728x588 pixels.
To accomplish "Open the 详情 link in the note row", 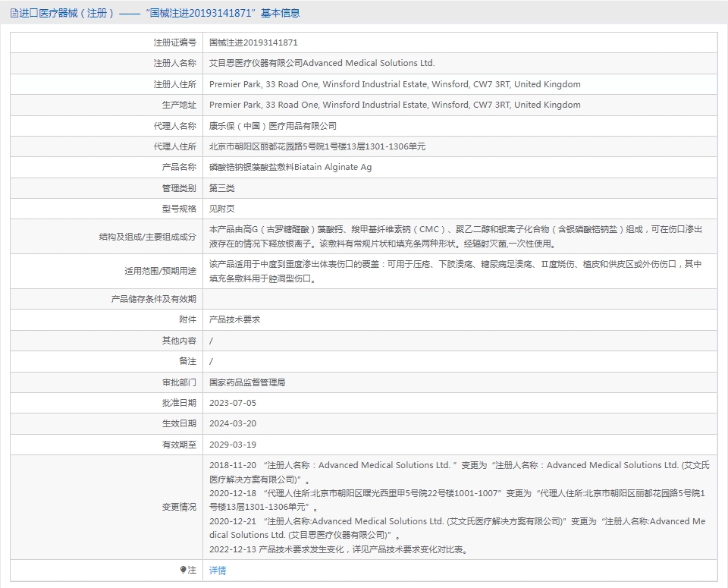I will [x=218, y=571].
